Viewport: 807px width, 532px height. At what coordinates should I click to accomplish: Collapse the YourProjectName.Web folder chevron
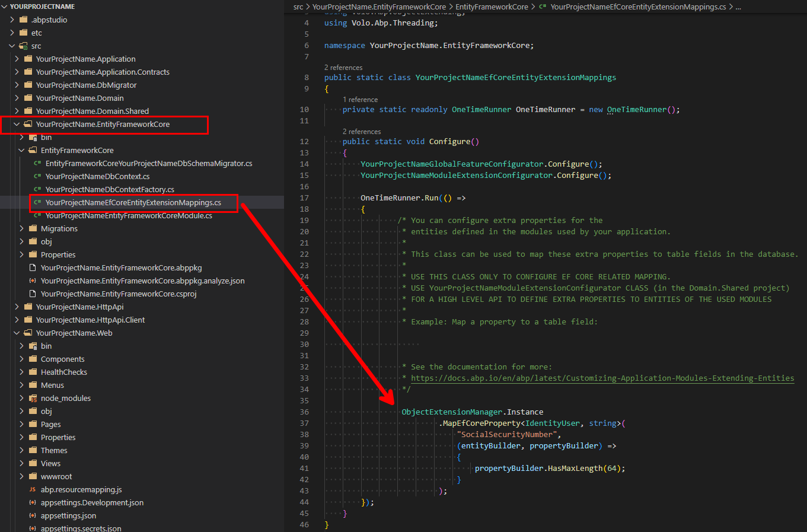[x=17, y=333]
